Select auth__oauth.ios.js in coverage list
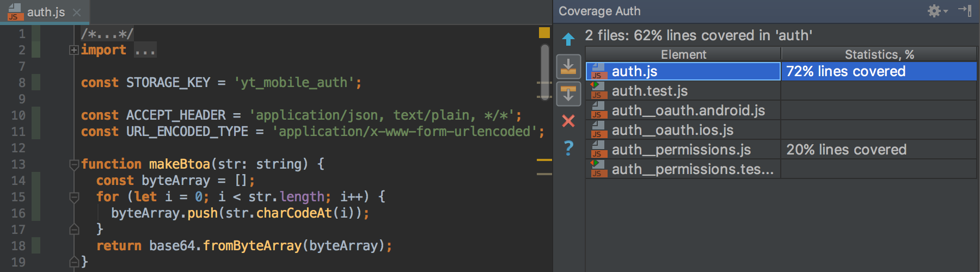This screenshot has width=980, height=272. 781,130
